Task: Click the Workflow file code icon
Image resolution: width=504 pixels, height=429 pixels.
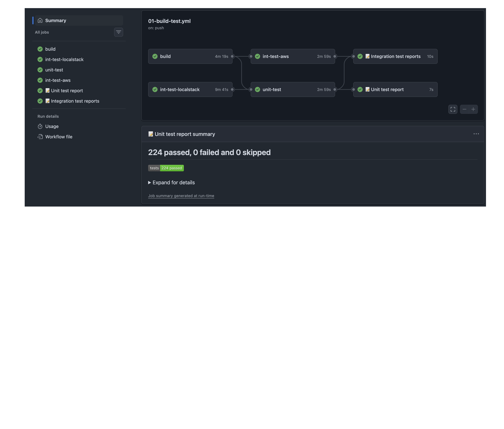Action: click(40, 137)
